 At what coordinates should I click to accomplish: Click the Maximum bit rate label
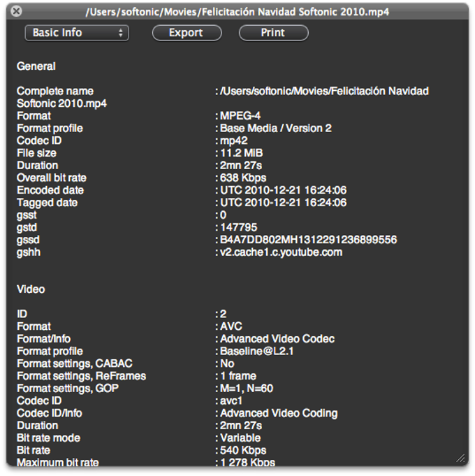[x=58, y=462]
